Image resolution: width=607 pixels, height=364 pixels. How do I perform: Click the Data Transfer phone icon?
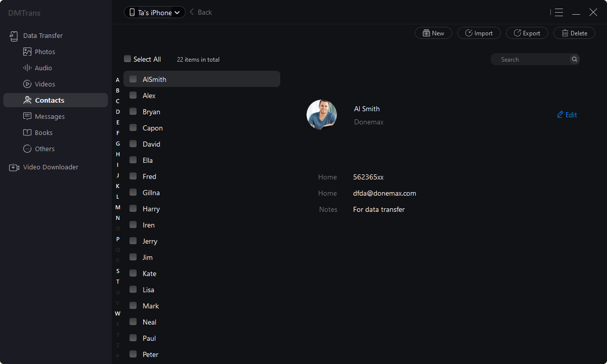pyautogui.click(x=14, y=36)
